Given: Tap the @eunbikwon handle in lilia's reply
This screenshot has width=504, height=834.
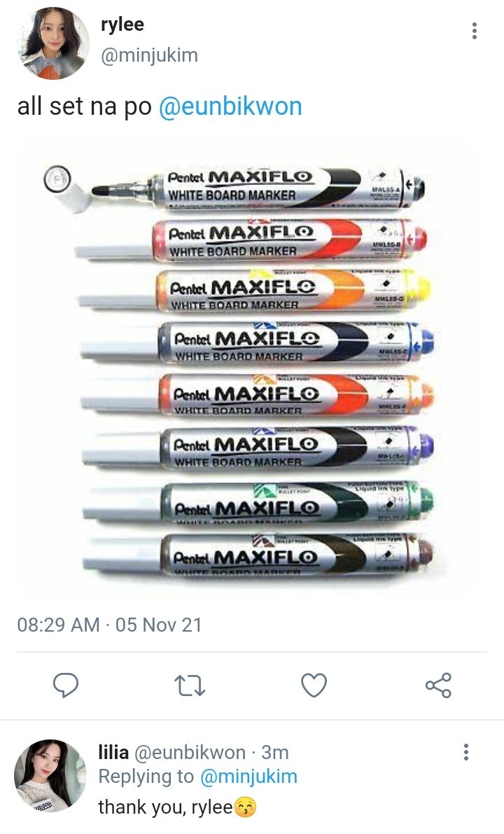Looking at the screenshot, I should (x=190, y=753).
